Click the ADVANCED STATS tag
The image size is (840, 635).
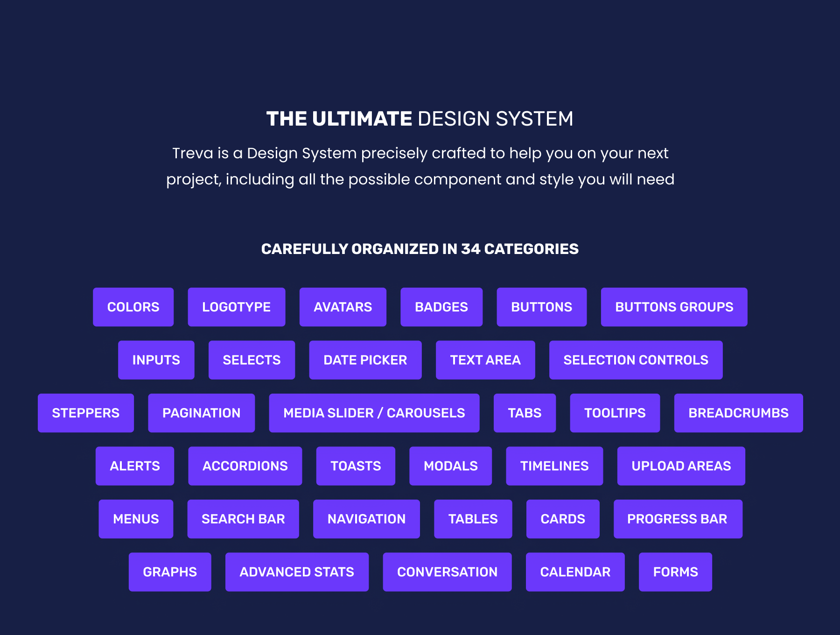pyautogui.click(x=297, y=572)
